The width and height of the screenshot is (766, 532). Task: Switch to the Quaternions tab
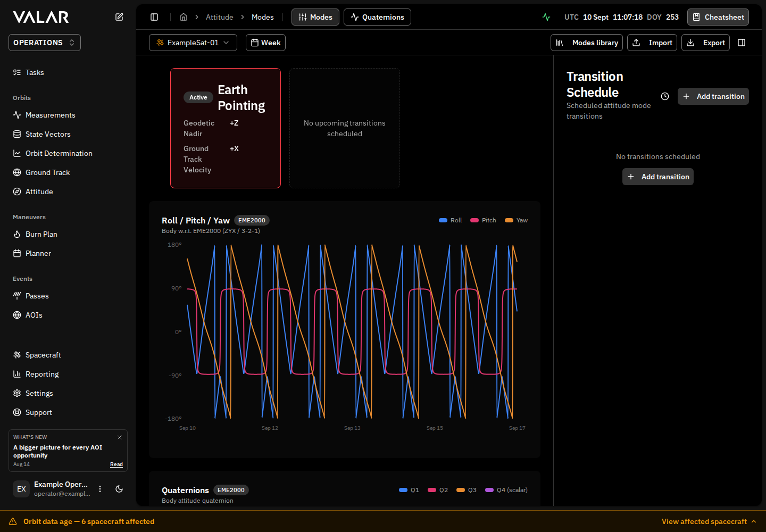click(377, 17)
